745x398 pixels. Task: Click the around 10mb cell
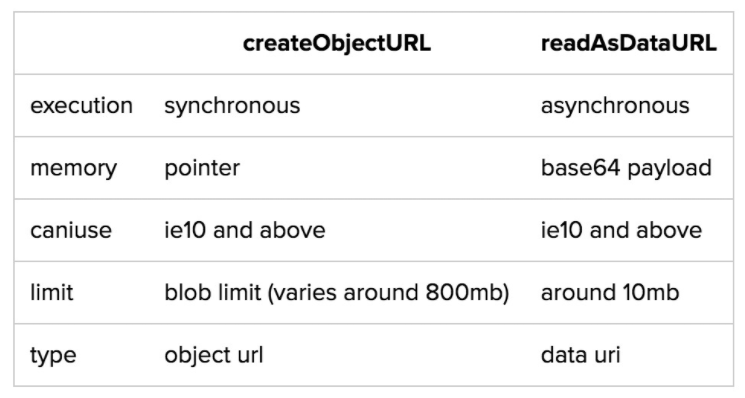[610, 293]
